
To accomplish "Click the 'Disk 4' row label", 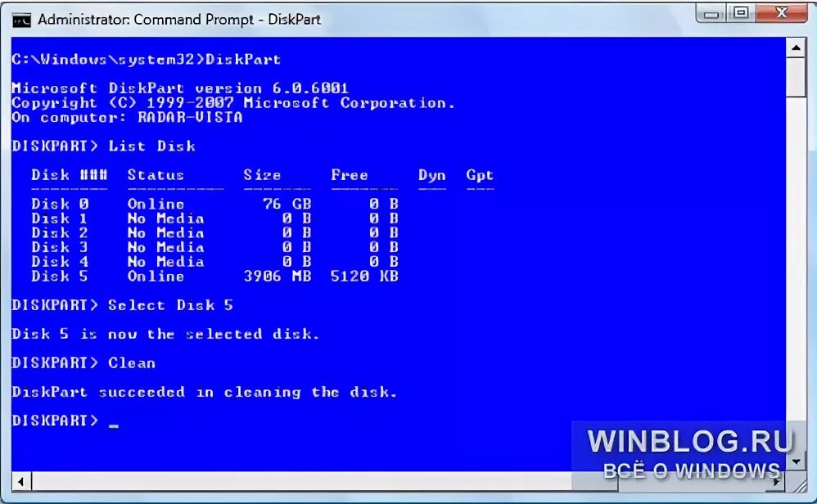I will pyautogui.click(x=60, y=261).
